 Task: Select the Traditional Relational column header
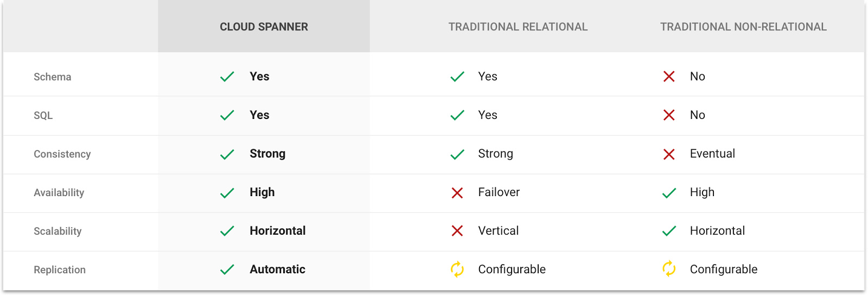[518, 27]
